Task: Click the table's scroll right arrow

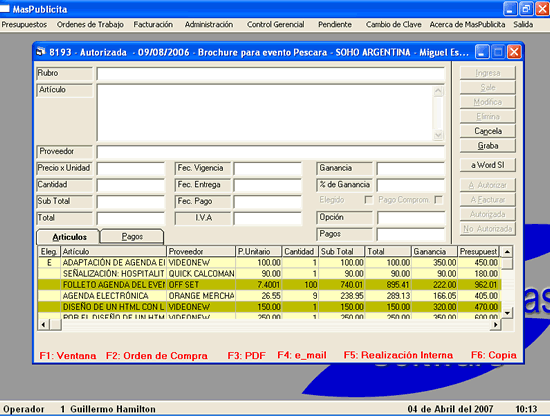Action: 495,325
